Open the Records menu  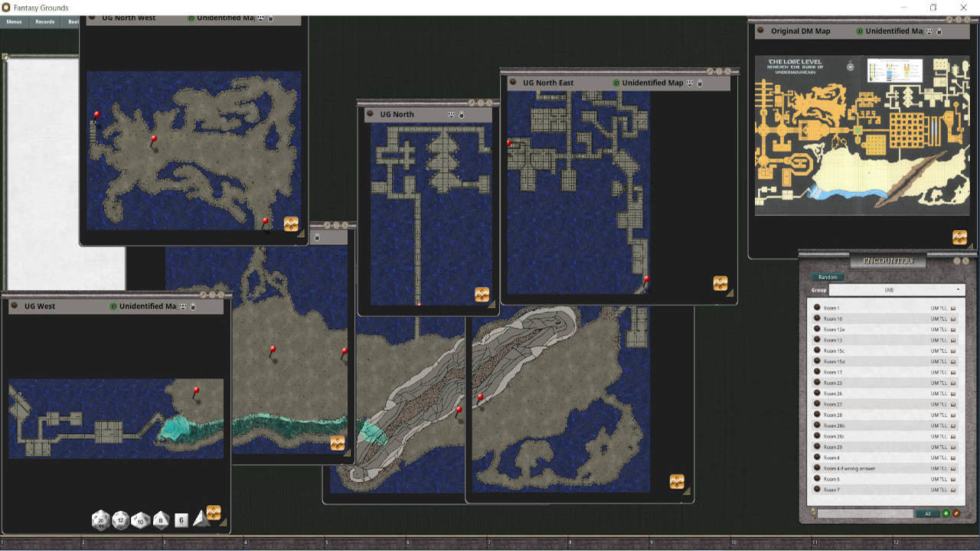click(x=44, y=21)
